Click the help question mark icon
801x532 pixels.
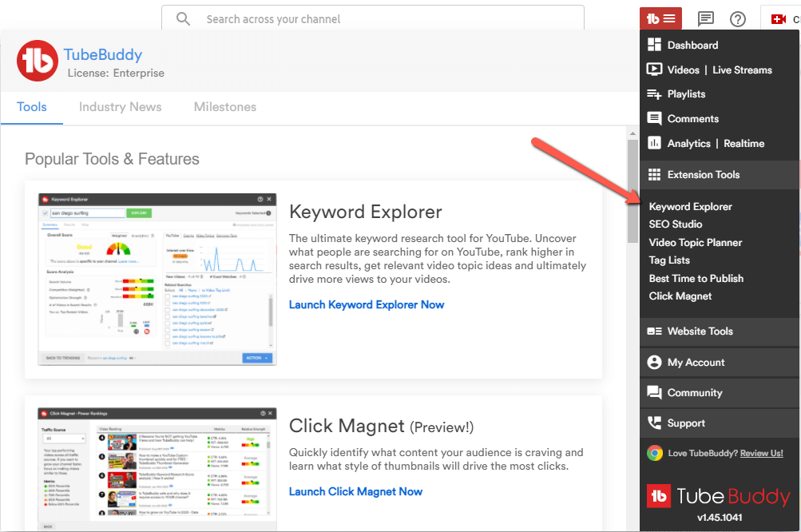pos(738,18)
